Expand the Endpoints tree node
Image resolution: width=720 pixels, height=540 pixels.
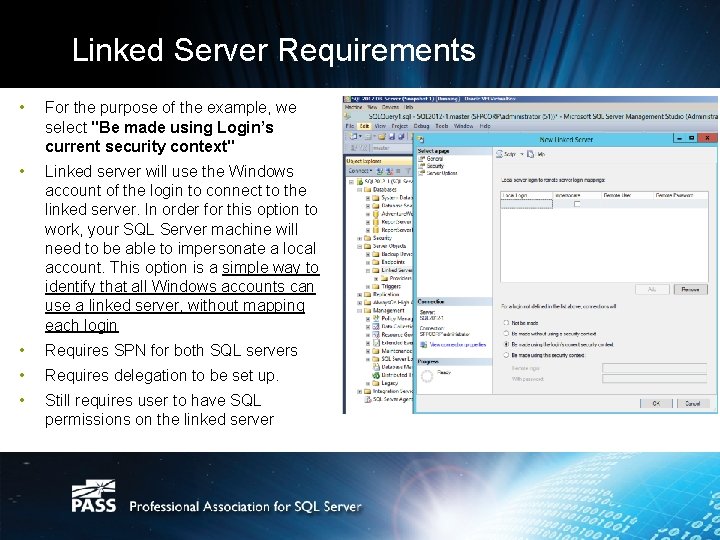(368, 262)
